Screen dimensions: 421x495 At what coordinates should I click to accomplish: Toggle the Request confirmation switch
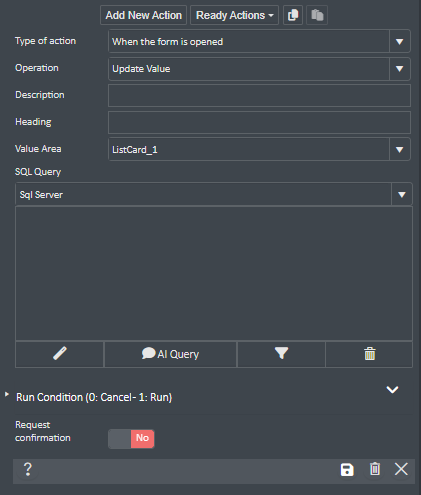click(x=131, y=439)
